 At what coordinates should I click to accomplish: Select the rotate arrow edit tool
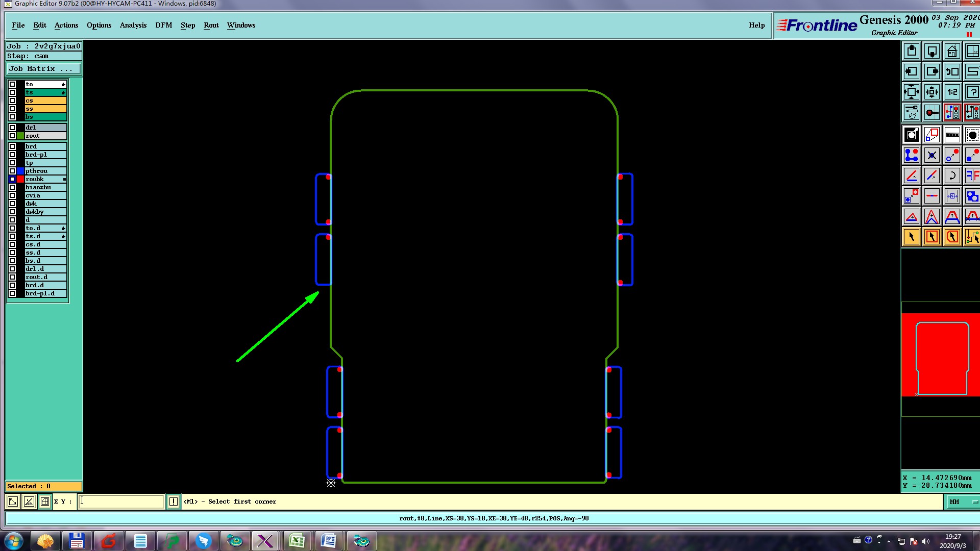point(952,176)
